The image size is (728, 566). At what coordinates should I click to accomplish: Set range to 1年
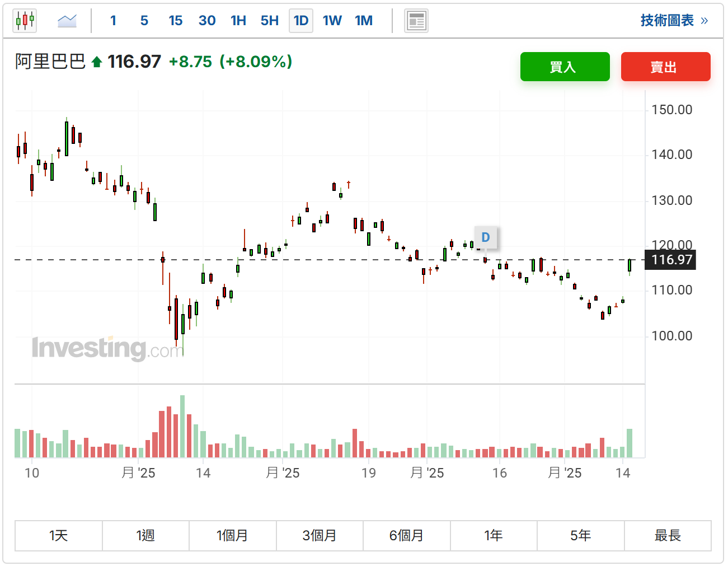click(x=494, y=536)
